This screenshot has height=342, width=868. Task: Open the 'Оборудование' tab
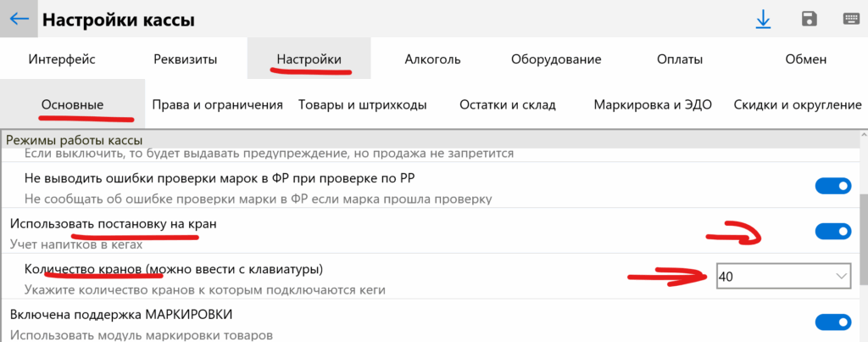[556, 59]
